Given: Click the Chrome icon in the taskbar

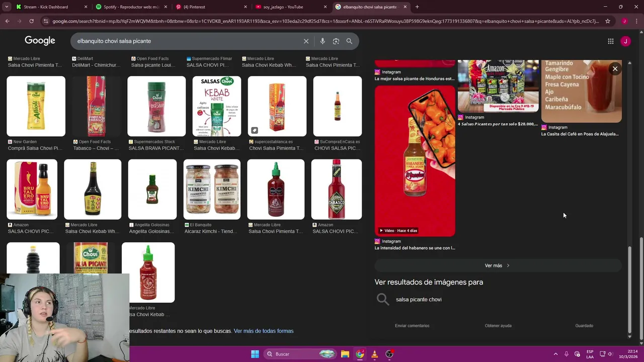Looking at the screenshot, I should pyautogui.click(x=360, y=354).
